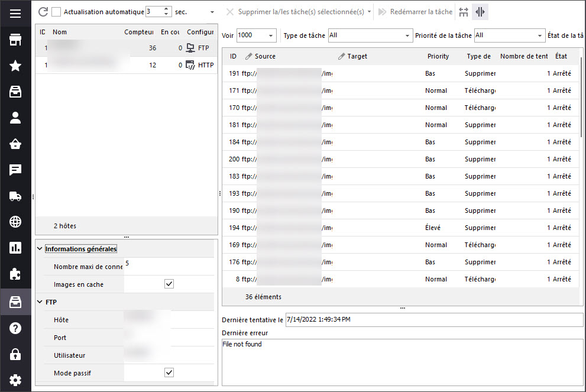Image resolution: width=586 pixels, height=392 pixels.
Task: Toggle the Images en cache checkbox
Action: tap(169, 284)
